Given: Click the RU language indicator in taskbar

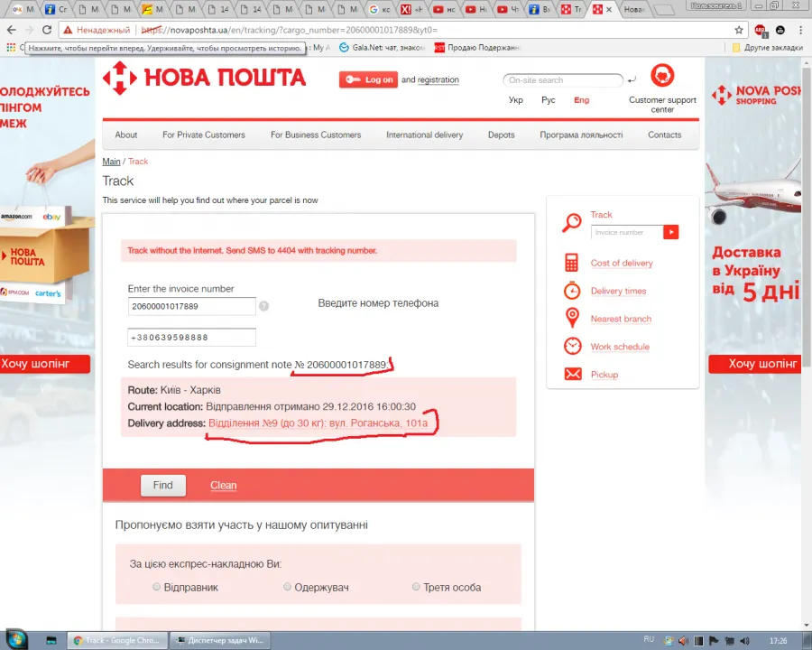Looking at the screenshot, I should click(649, 640).
